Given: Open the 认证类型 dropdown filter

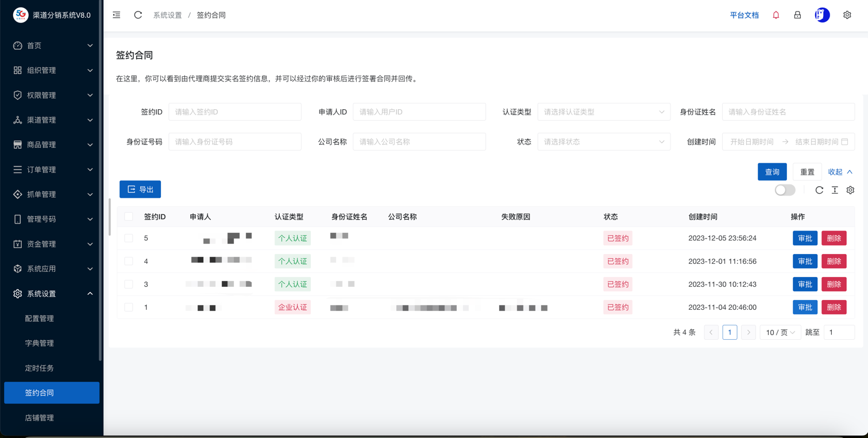Looking at the screenshot, I should [603, 112].
